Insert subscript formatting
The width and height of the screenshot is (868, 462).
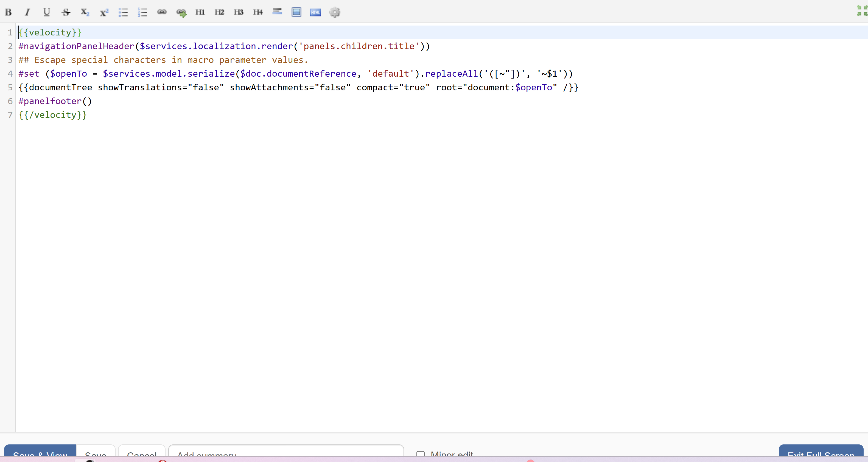coord(85,12)
